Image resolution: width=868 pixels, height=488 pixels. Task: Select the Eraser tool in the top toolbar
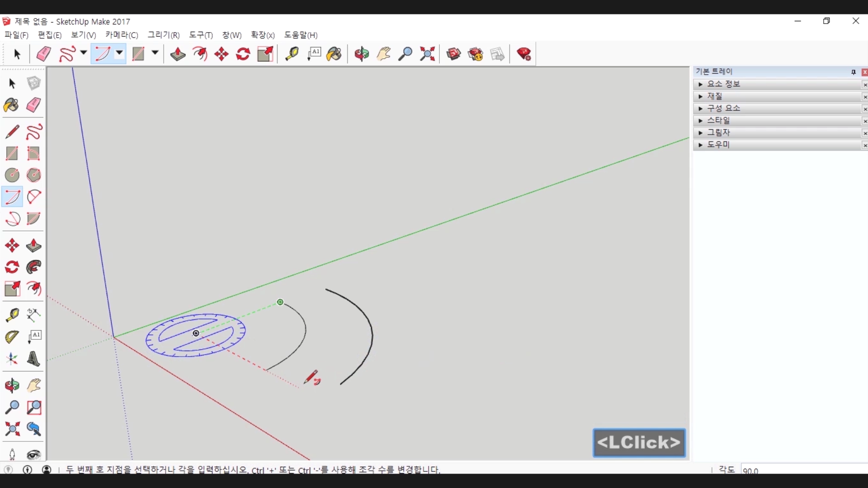coord(44,54)
